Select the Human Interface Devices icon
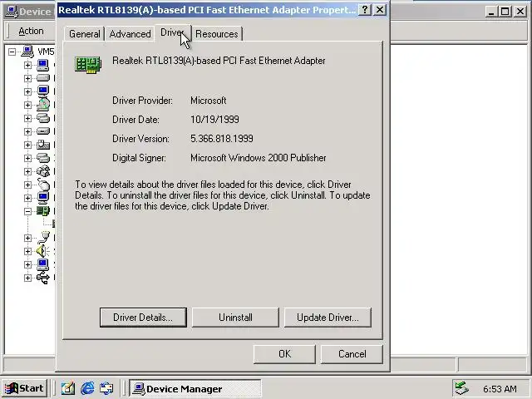This screenshot has height=399, width=532. click(43, 145)
